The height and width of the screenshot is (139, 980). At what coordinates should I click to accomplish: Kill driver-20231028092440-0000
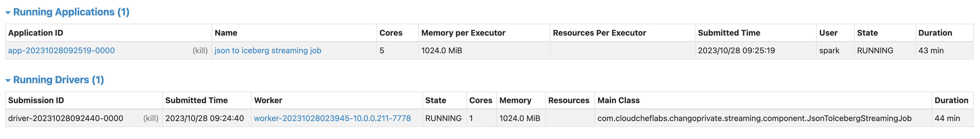click(x=151, y=118)
